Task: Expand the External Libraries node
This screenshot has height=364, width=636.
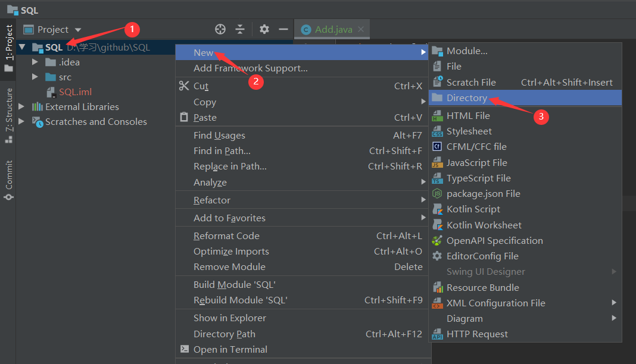Action: 20,106
